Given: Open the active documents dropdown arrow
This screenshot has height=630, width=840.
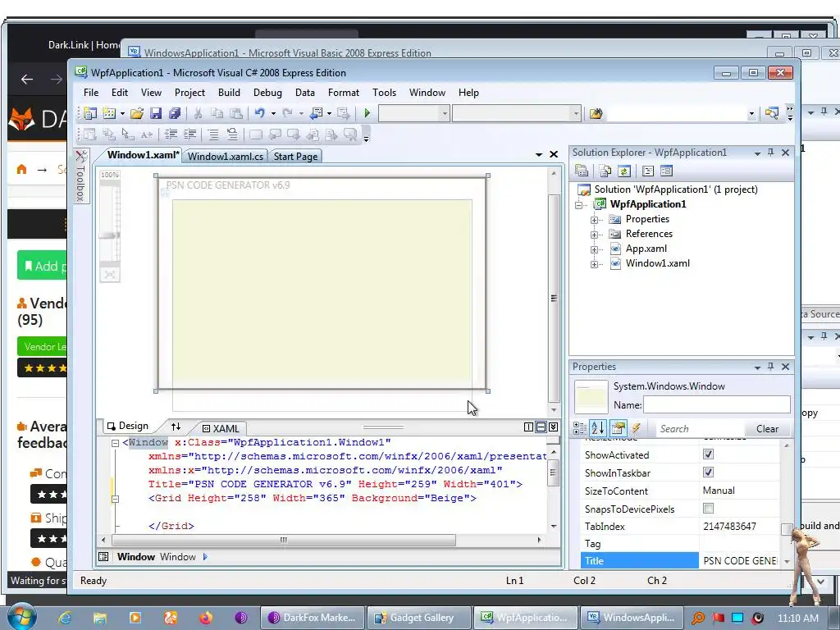Looking at the screenshot, I should pyautogui.click(x=539, y=155).
